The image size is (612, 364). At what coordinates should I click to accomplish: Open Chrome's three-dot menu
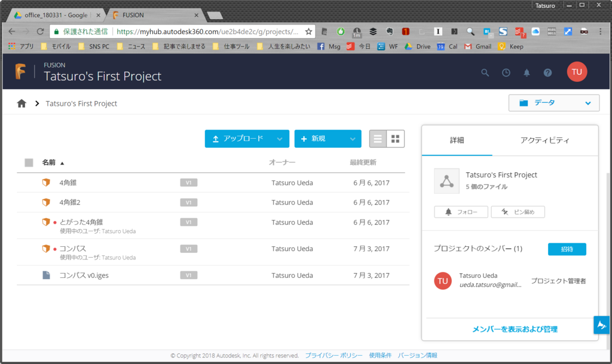[600, 32]
